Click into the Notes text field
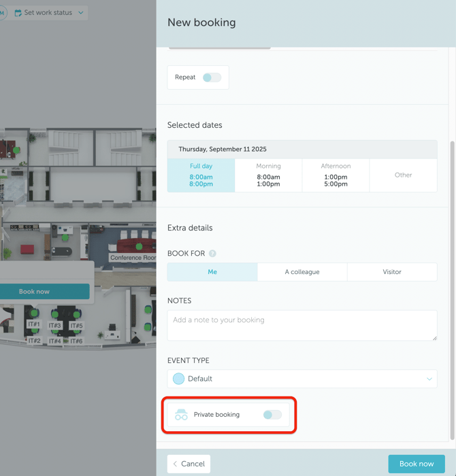This screenshot has width=456, height=476. (x=302, y=325)
